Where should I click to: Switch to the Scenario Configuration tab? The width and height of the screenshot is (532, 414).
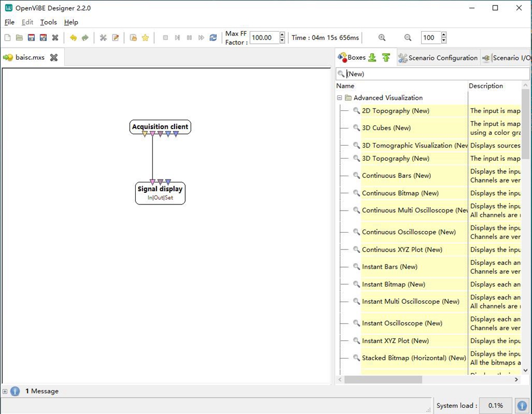coord(438,58)
